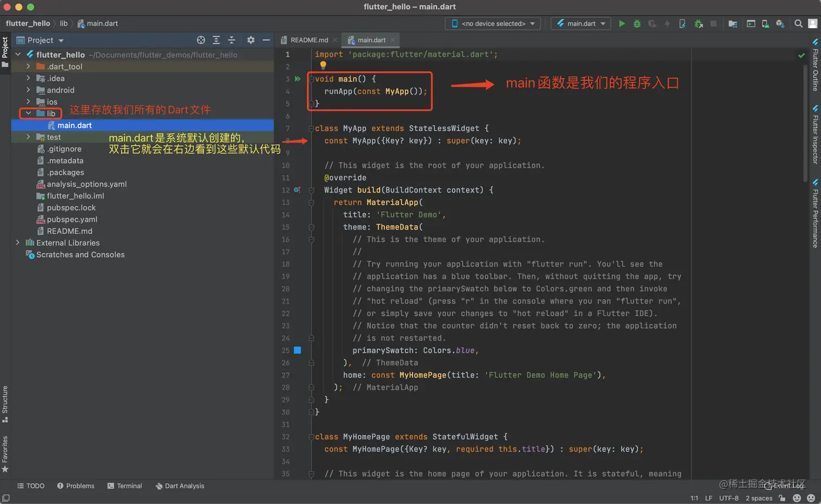Click the Flutter Attach phone icon in toolbar

[683, 23]
